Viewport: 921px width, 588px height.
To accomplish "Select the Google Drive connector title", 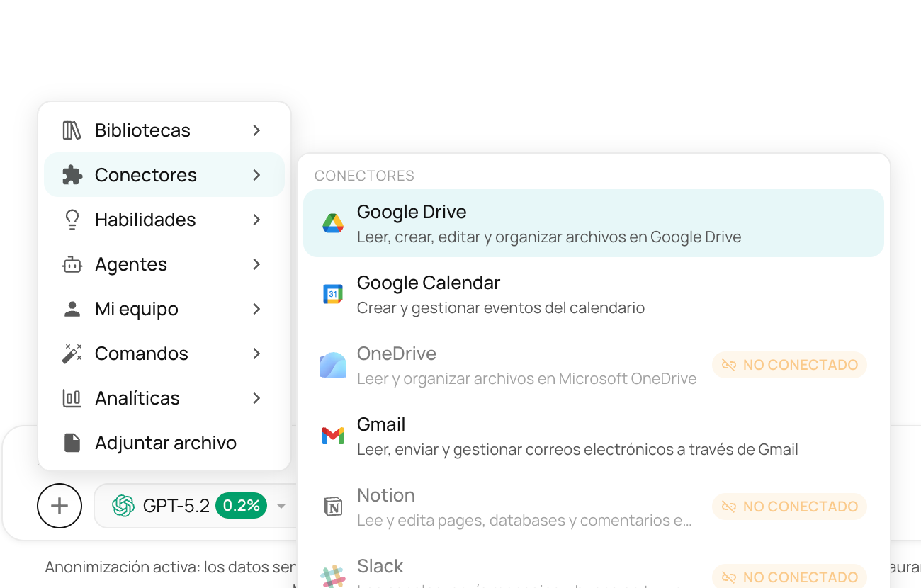I will coord(412,212).
